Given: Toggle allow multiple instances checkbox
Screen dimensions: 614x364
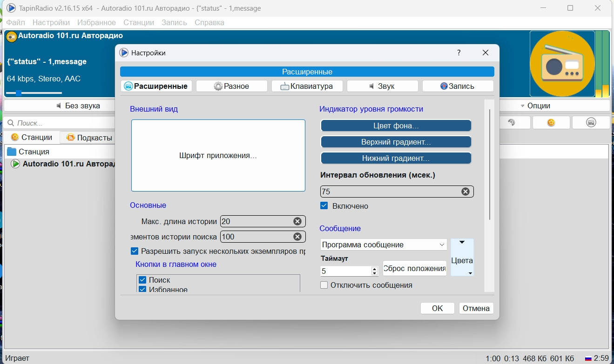Looking at the screenshot, I should click(135, 251).
